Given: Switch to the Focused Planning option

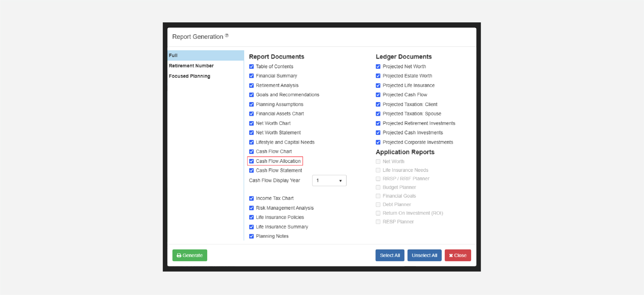Looking at the screenshot, I should click(190, 76).
